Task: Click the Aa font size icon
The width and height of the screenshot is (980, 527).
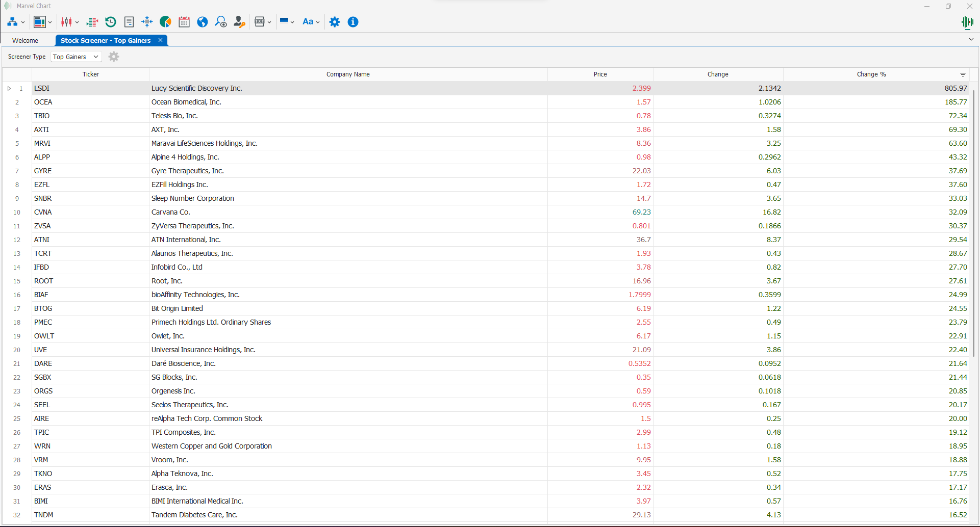Action: pos(308,22)
